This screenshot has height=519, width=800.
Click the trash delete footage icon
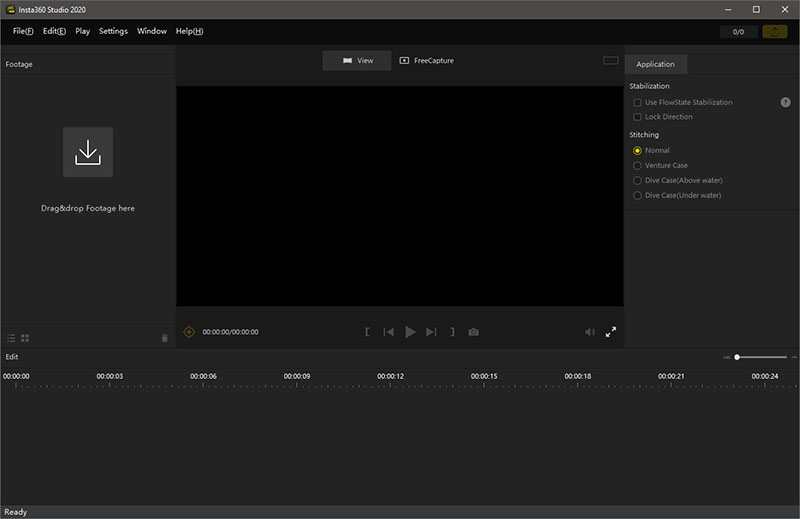coord(164,338)
